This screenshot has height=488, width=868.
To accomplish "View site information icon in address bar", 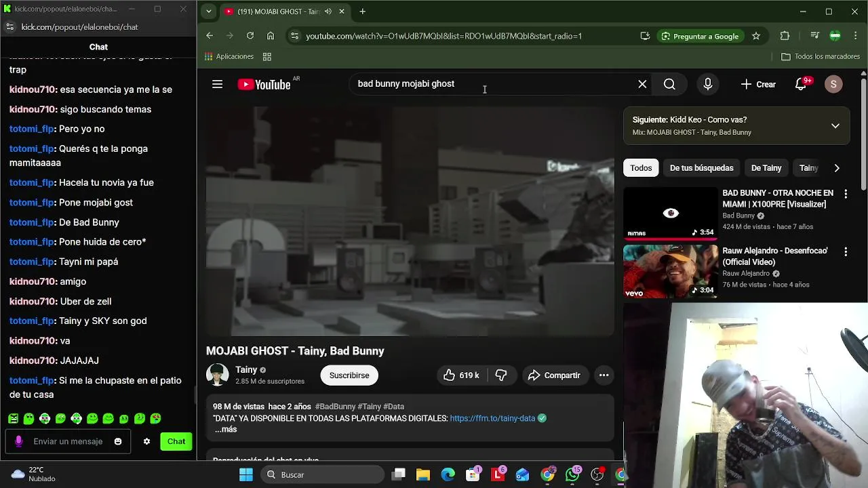I will pyautogui.click(x=294, y=36).
